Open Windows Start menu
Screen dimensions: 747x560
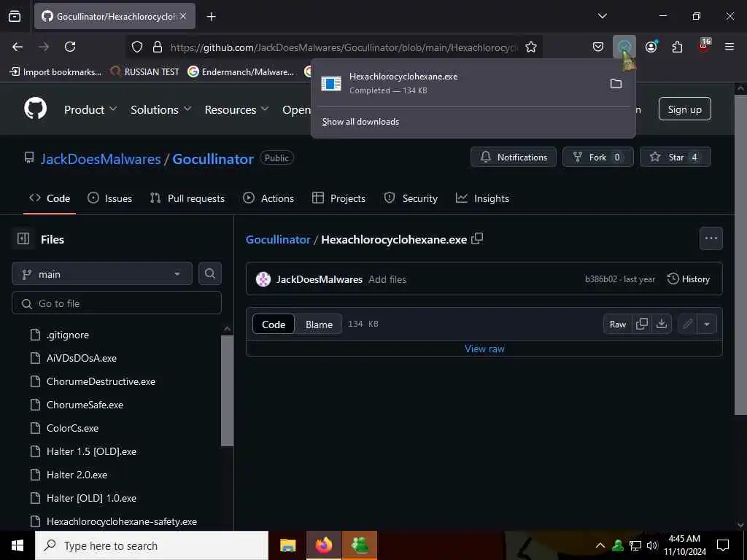click(18, 545)
